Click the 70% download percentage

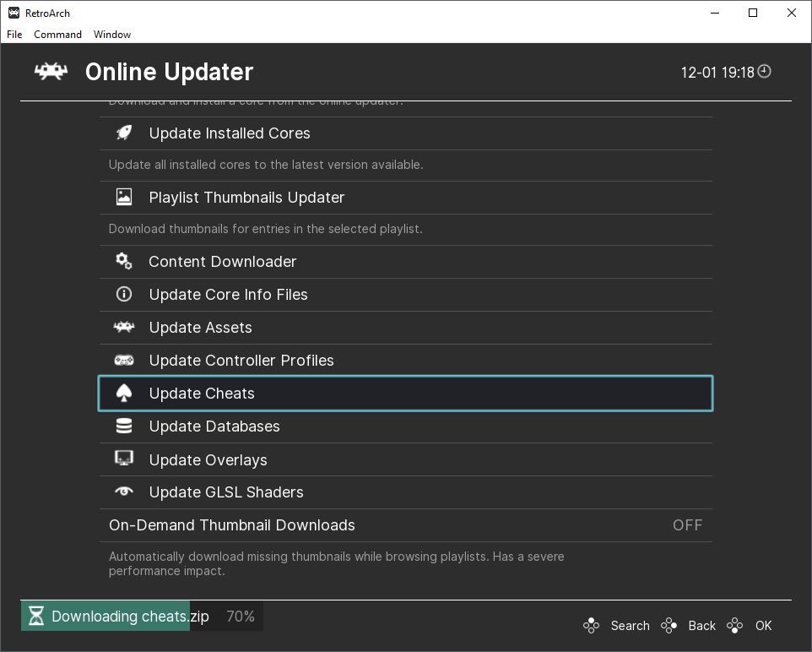tap(241, 617)
